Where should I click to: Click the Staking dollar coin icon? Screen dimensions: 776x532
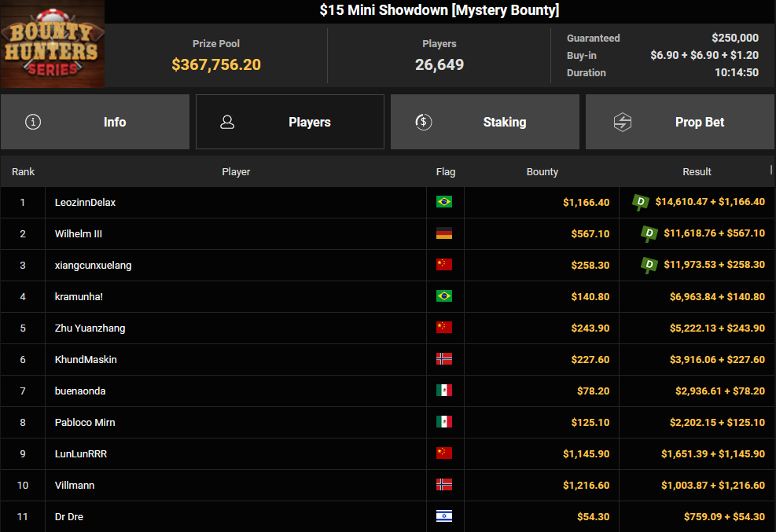coord(423,122)
